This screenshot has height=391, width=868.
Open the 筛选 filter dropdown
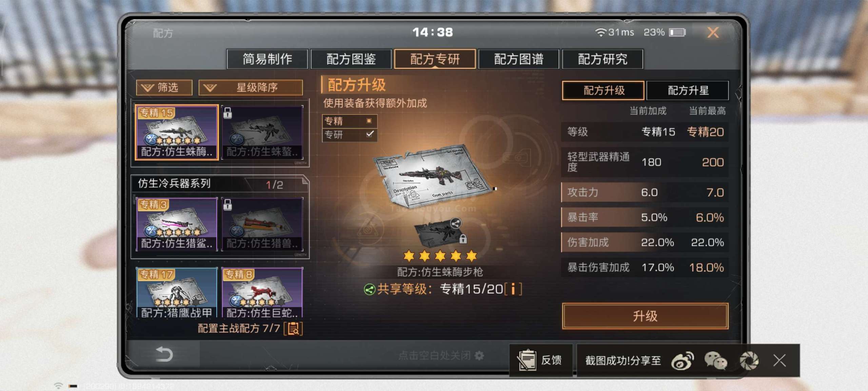click(164, 88)
